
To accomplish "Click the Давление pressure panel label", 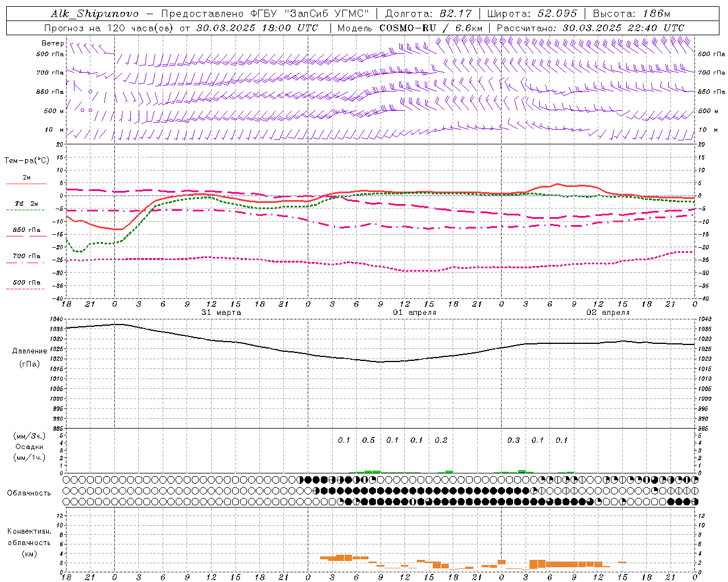I will (x=30, y=351).
